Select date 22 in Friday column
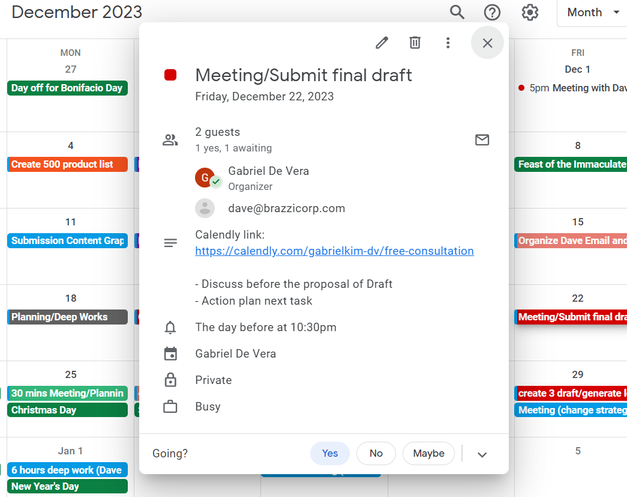The height and width of the screenshot is (497, 627). tap(578, 299)
